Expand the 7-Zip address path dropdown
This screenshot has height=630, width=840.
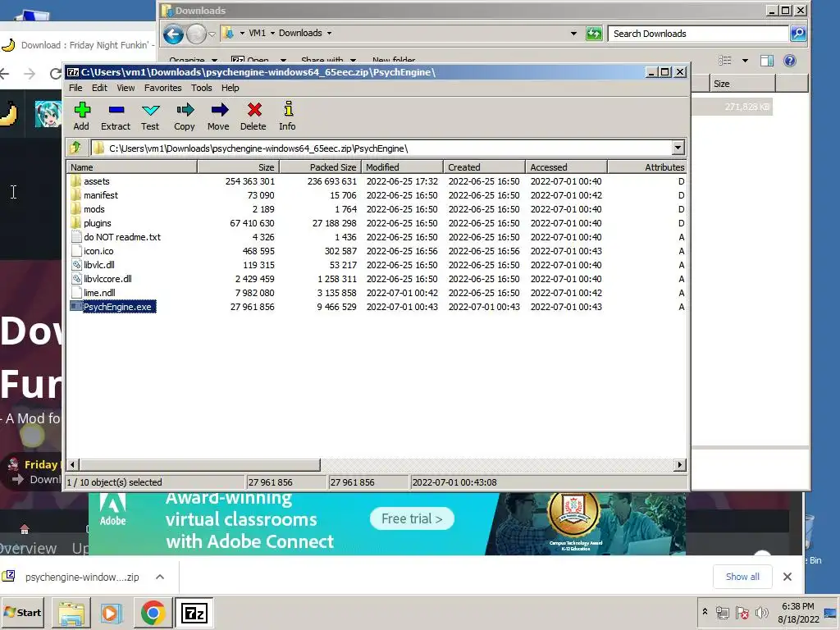678,148
